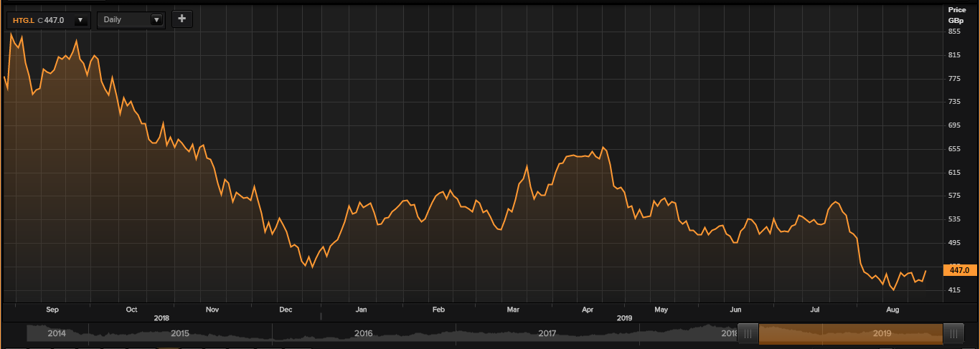Click the Price GBp axis title
The image size is (980, 349).
coord(956,15)
